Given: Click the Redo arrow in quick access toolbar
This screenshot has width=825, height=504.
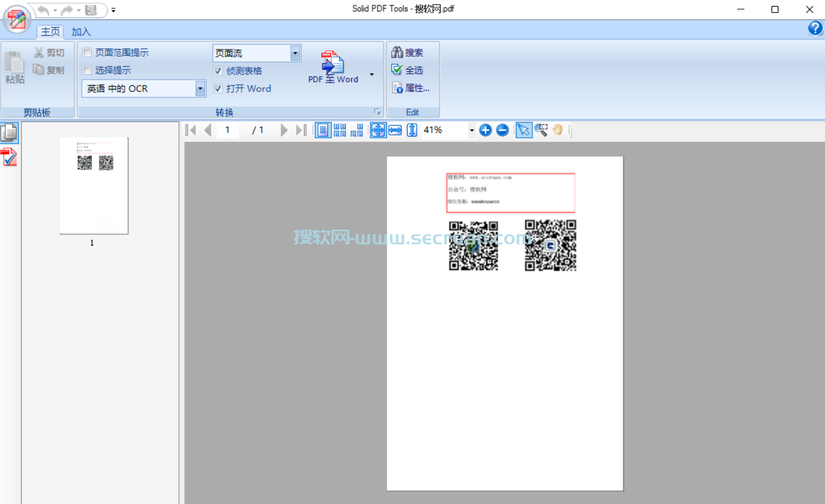Looking at the screenshot, I should [x=67, y=10].
